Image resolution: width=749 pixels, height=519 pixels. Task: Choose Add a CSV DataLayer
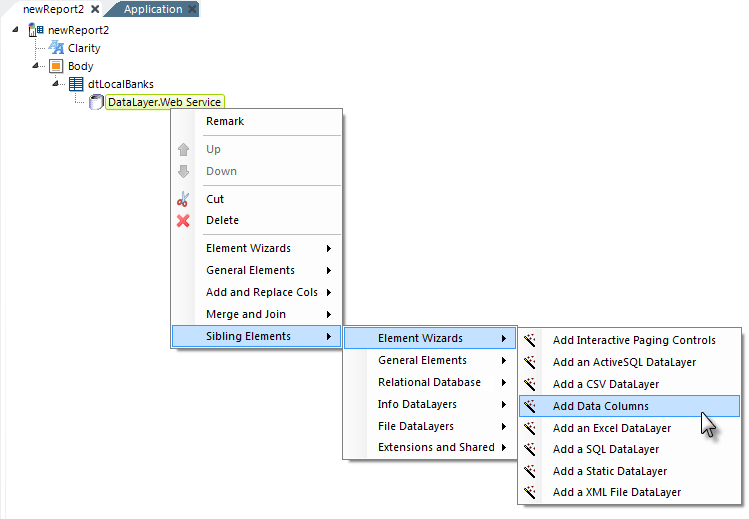click(630, 384)
